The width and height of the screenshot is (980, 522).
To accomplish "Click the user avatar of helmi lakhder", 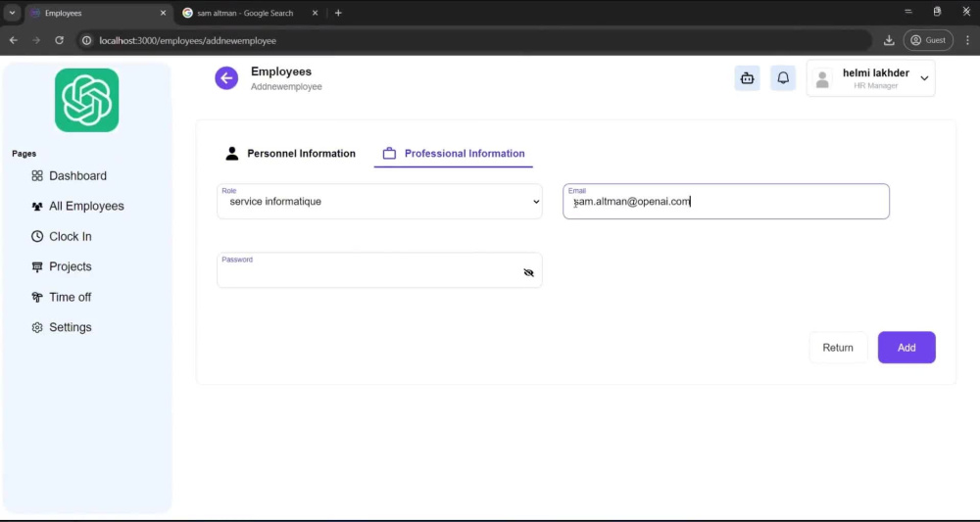I will (x=822, y=78).
